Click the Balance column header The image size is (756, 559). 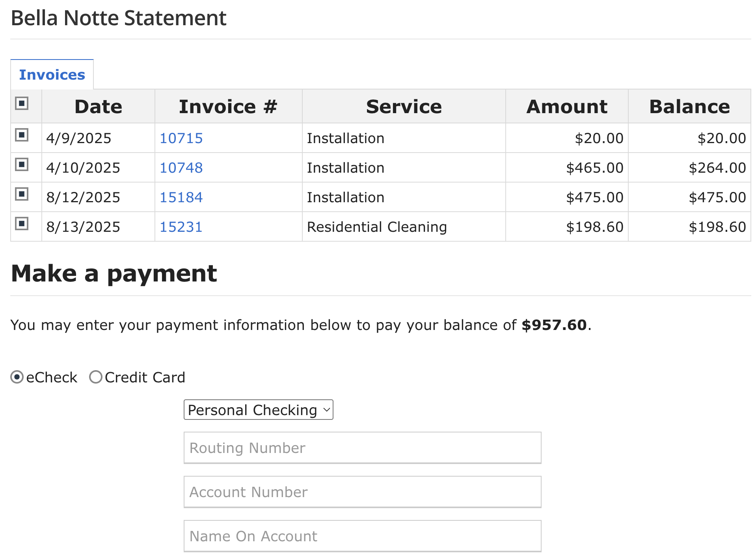[689, 106]
